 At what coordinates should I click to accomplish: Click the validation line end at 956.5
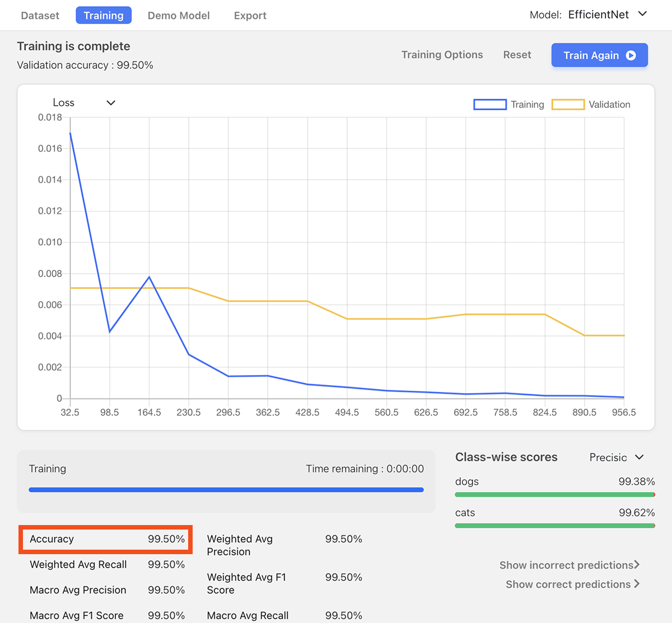coord(624,335)
